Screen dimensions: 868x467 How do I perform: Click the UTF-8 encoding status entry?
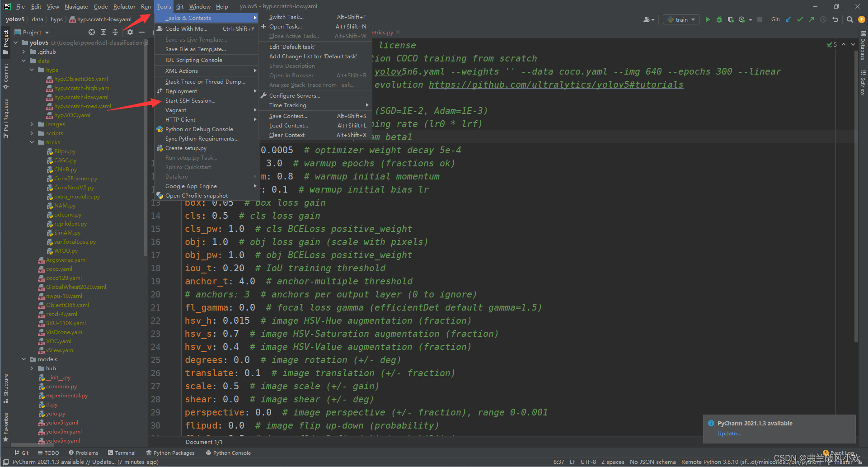point(588,462)
